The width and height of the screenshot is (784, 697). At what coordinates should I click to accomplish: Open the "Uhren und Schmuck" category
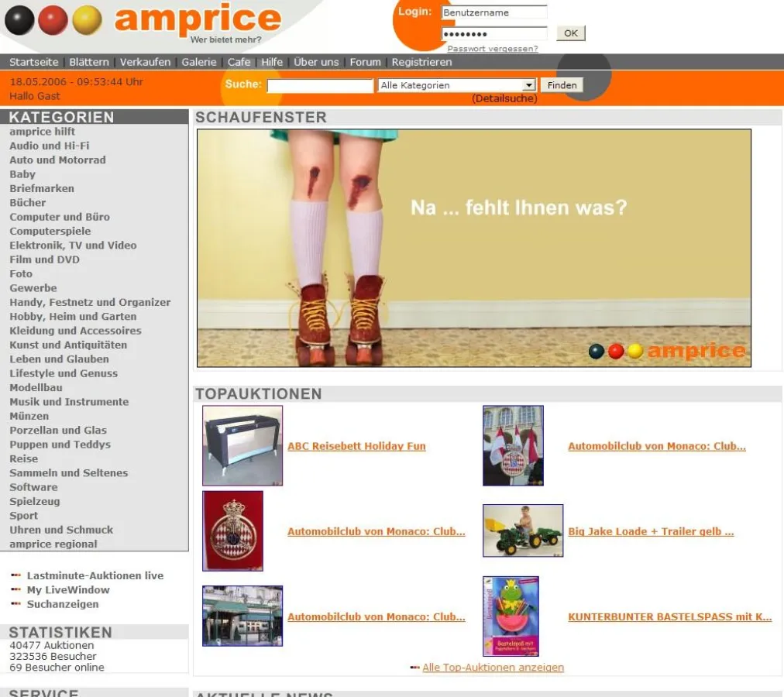61,530
